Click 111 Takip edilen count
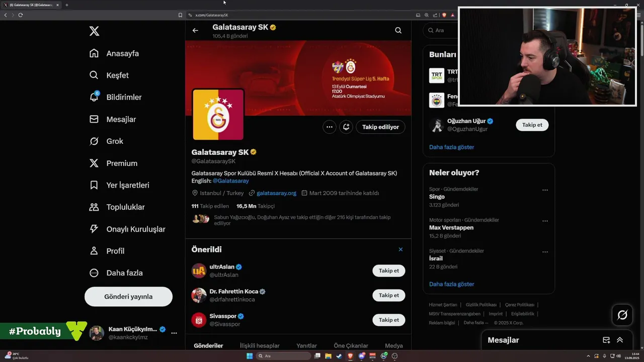 click(210, 206)
